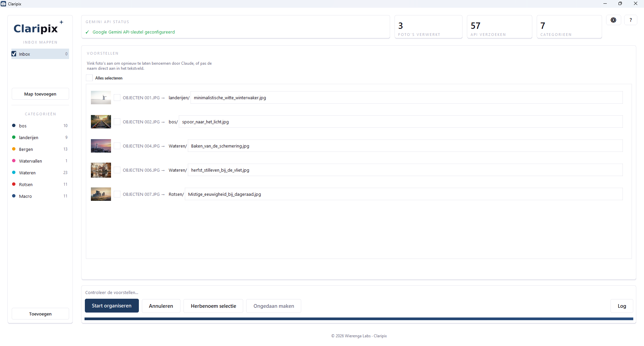The height and width of the screenshot is (346, 644).
Task: Click the Map toevoegen button
Action: [40, 94]
